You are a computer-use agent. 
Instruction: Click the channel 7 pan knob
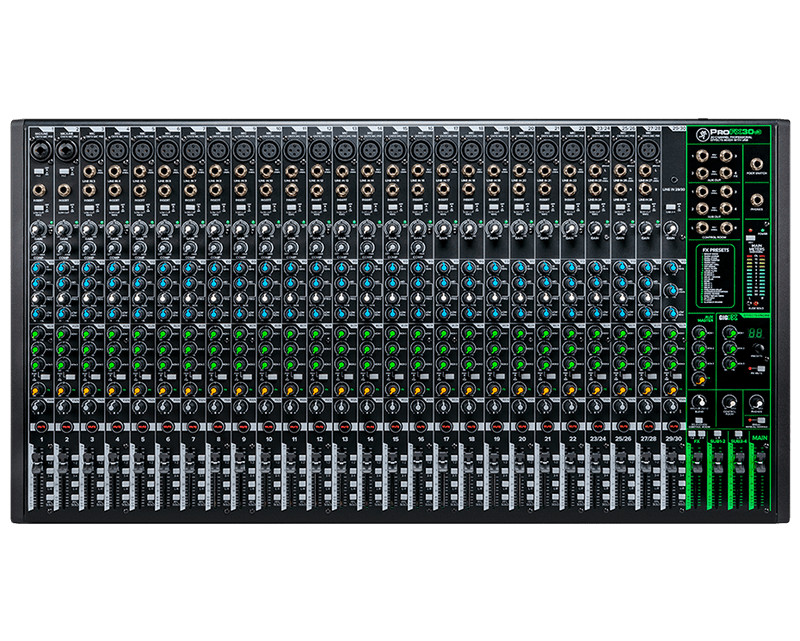point(190,408)
